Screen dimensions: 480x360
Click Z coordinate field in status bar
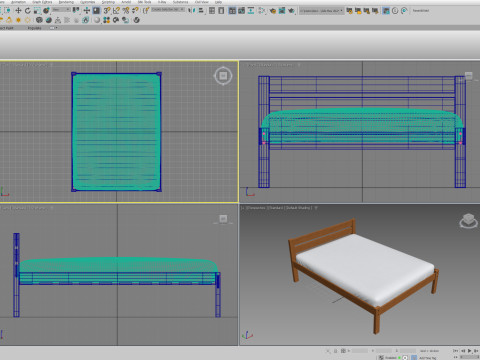(x=408, y=351)
